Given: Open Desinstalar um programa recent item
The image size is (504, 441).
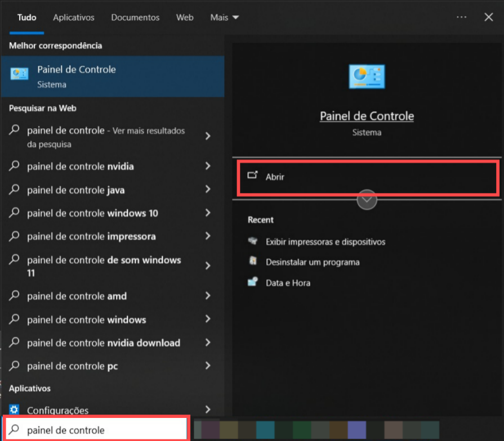Looking at the screenshot, I should click(313, 262).
